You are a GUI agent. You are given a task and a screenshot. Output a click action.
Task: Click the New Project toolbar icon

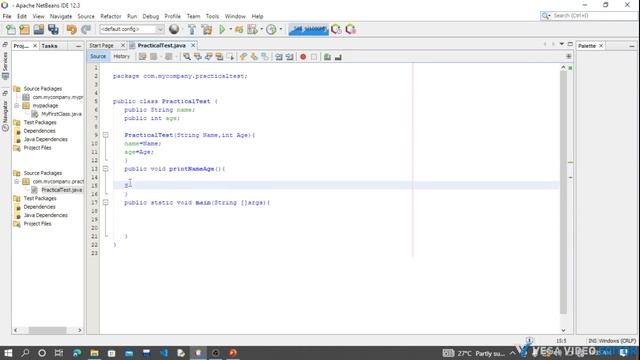click(x=24, y=29)
